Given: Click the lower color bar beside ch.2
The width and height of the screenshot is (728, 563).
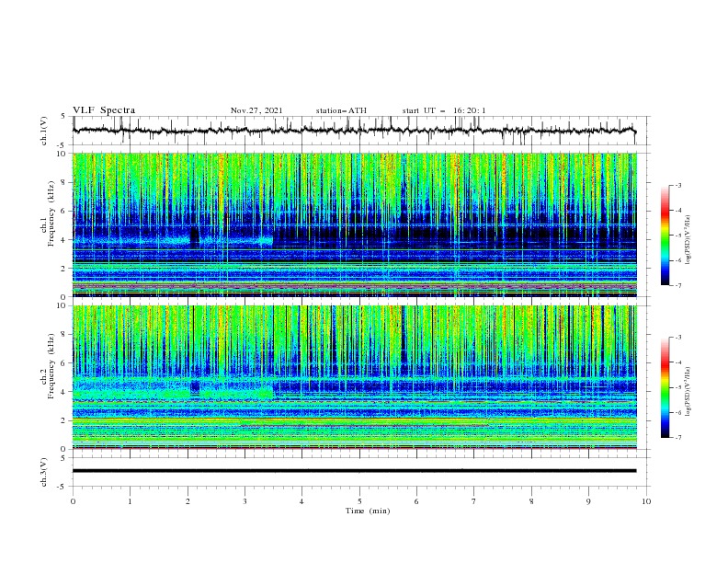Looking at the screenshot, I should (665, 387).
